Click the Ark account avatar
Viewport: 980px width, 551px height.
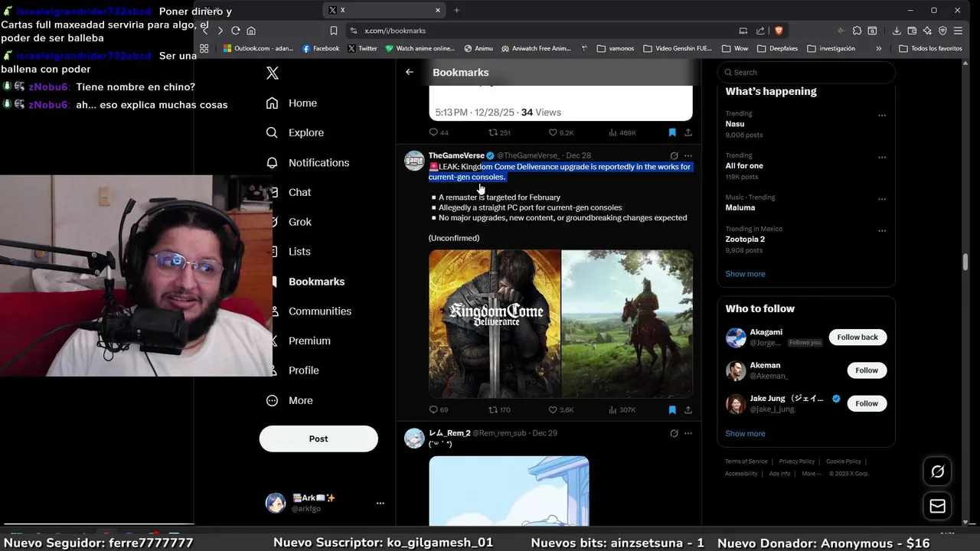[x=275, y=503]
